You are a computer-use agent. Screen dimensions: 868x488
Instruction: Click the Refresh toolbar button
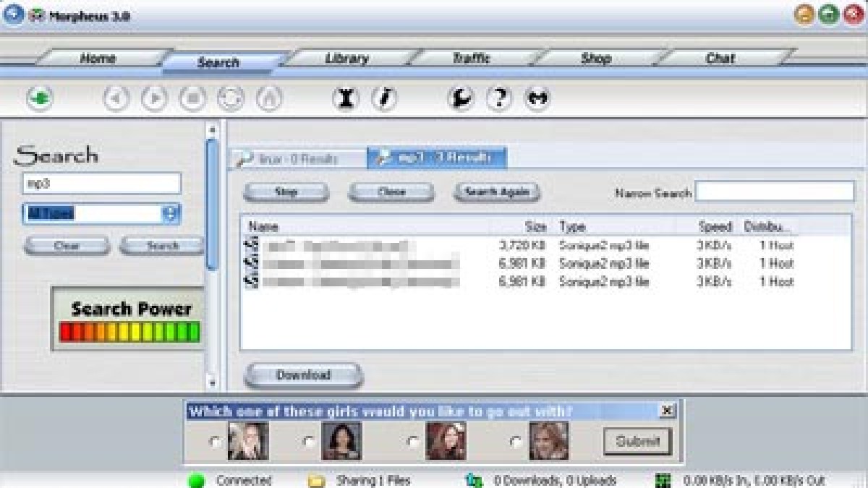pos(231,98)
